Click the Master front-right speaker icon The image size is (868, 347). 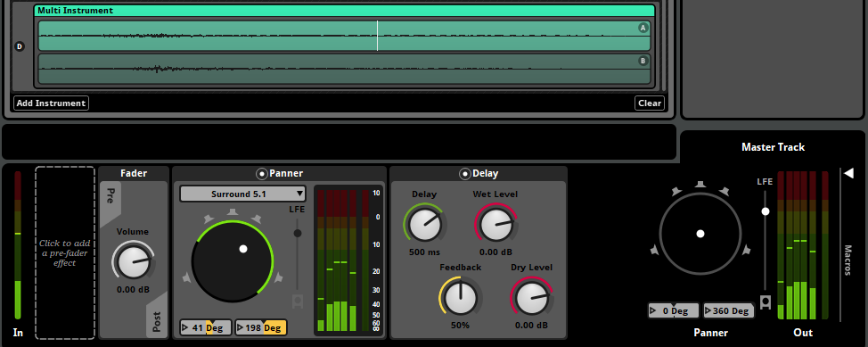click(x=725, y=191)
